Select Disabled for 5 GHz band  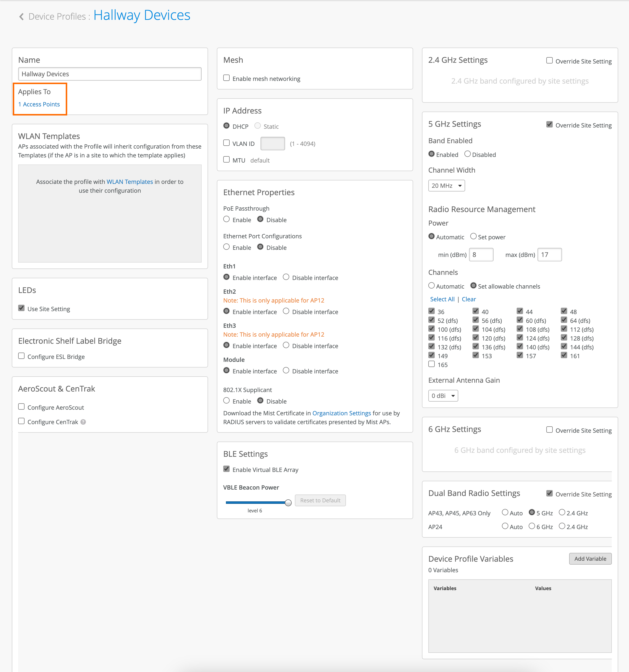[467, 154]
